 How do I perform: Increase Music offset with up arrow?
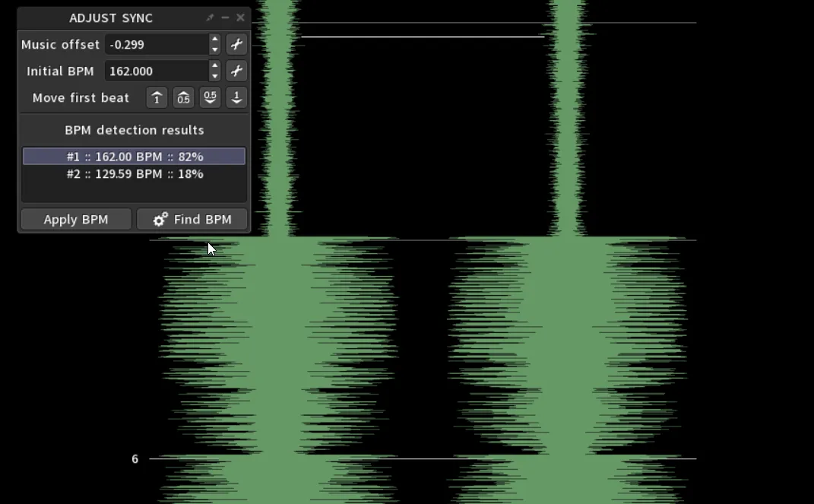[215, 40]
